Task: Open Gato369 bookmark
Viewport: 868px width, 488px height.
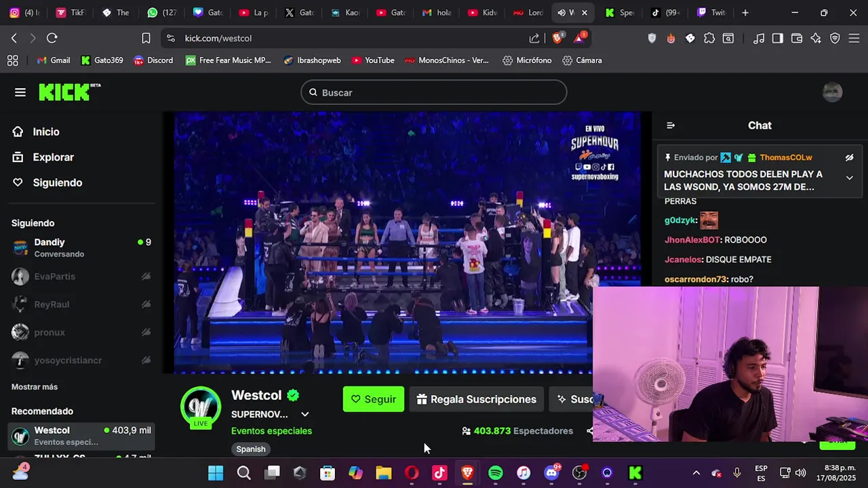Action: pos(102,60)
